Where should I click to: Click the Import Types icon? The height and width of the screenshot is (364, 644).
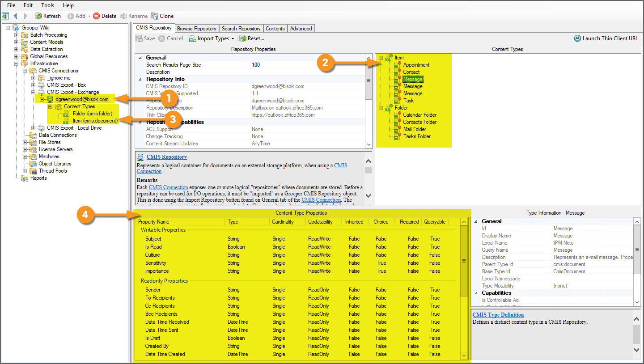pyautogui.click(x=192, y=38)
